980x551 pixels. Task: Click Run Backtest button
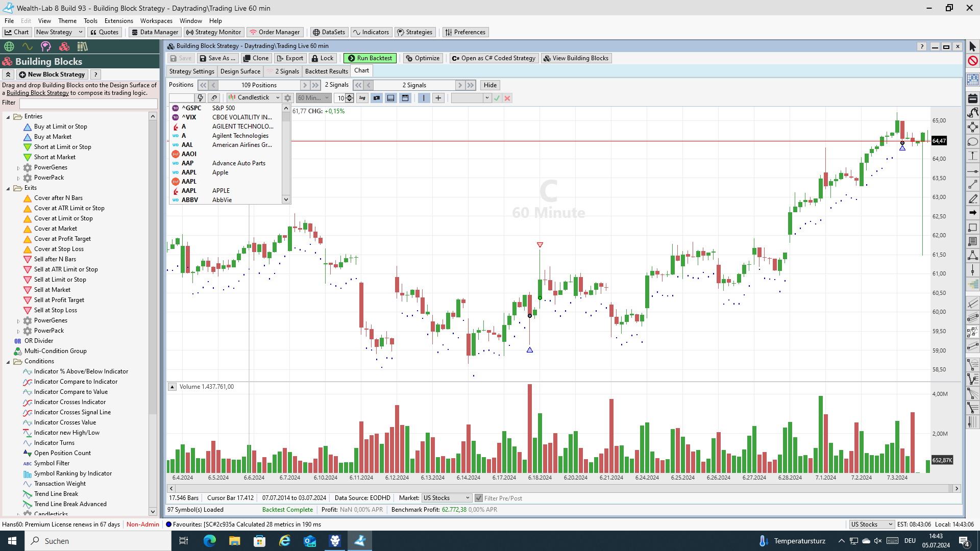(x=370, y=58)
